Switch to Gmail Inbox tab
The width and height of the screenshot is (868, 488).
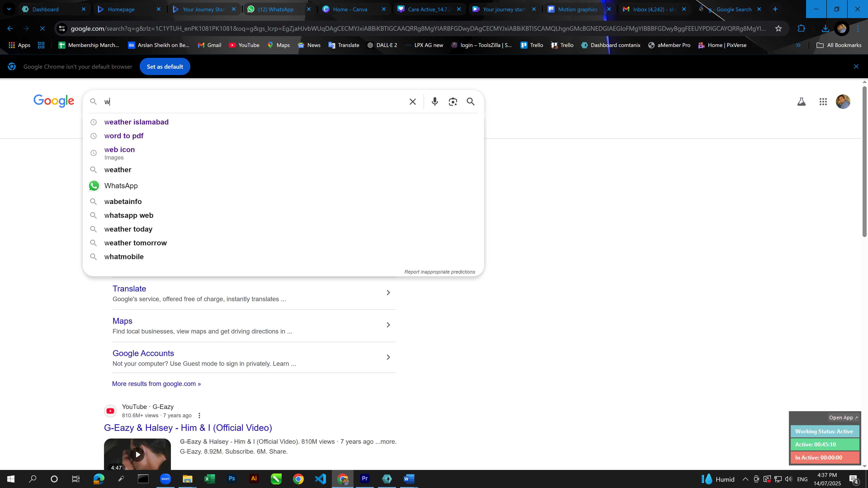tap(654, 9)
